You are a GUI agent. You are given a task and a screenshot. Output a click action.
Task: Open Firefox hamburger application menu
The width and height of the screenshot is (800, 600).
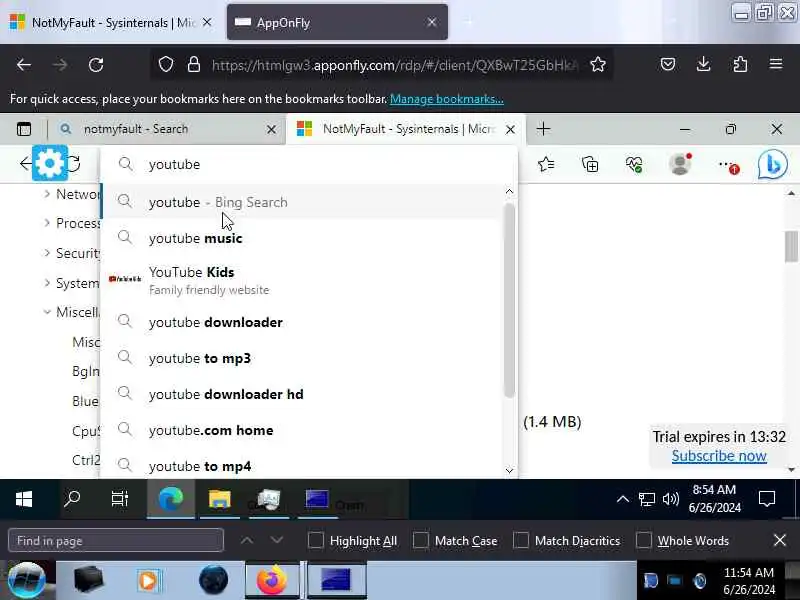point(776,64)
